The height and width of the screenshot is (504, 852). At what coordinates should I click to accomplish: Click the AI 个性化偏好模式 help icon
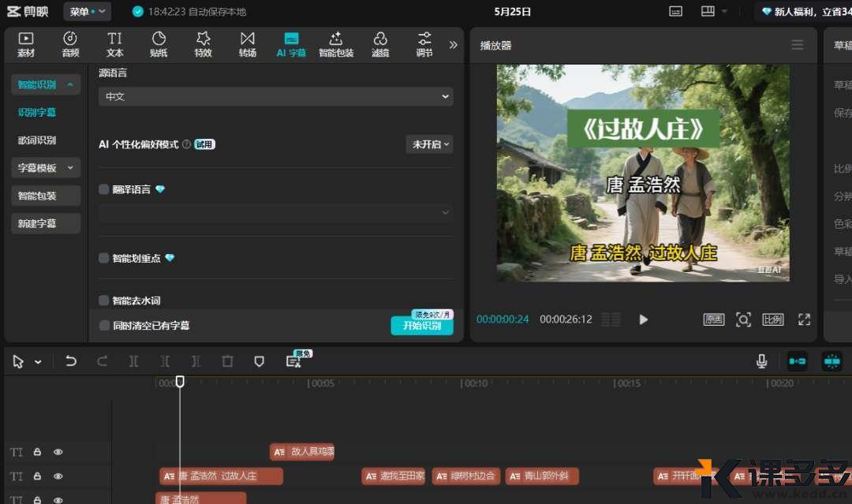tap(186, 144)
